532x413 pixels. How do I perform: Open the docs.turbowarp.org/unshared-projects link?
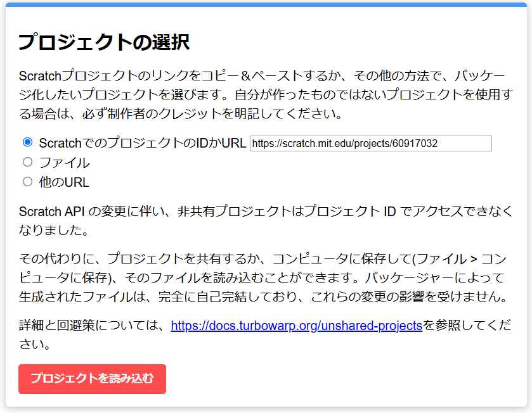click(297, 326)
